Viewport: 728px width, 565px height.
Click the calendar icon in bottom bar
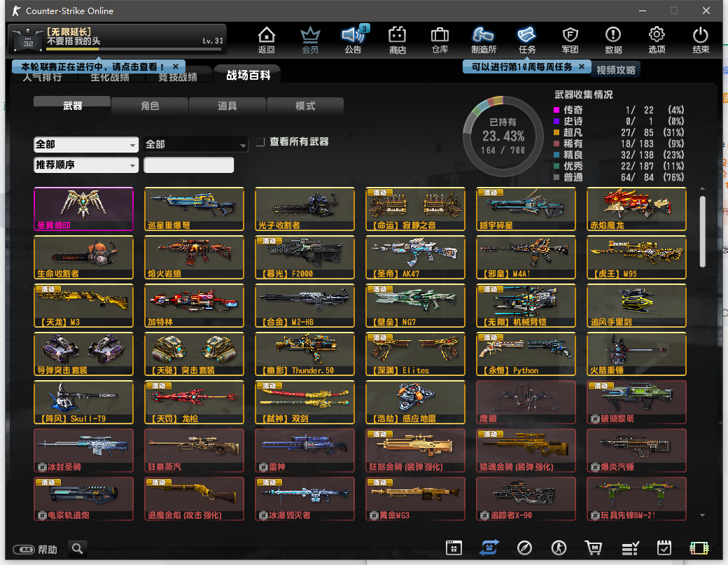(454, 547)
